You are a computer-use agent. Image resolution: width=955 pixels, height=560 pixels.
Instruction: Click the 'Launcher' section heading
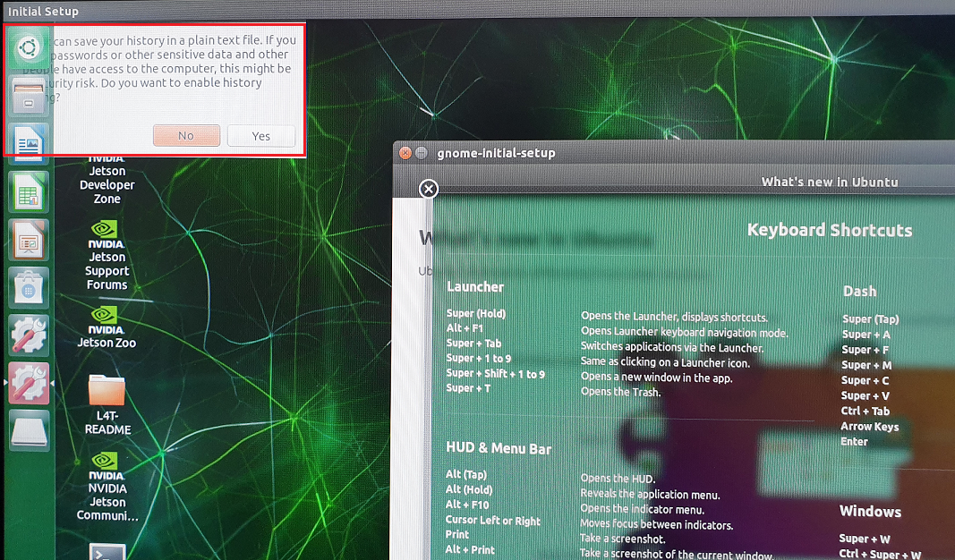[475, 286]
